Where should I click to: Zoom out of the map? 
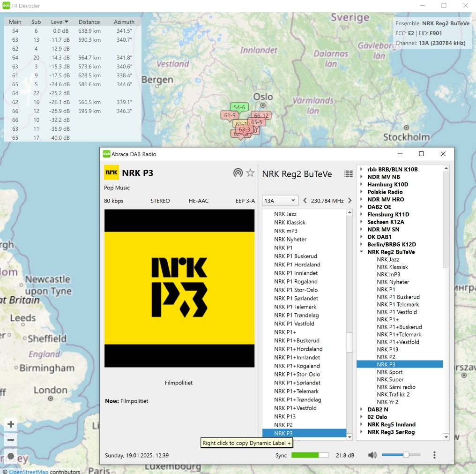11,440
